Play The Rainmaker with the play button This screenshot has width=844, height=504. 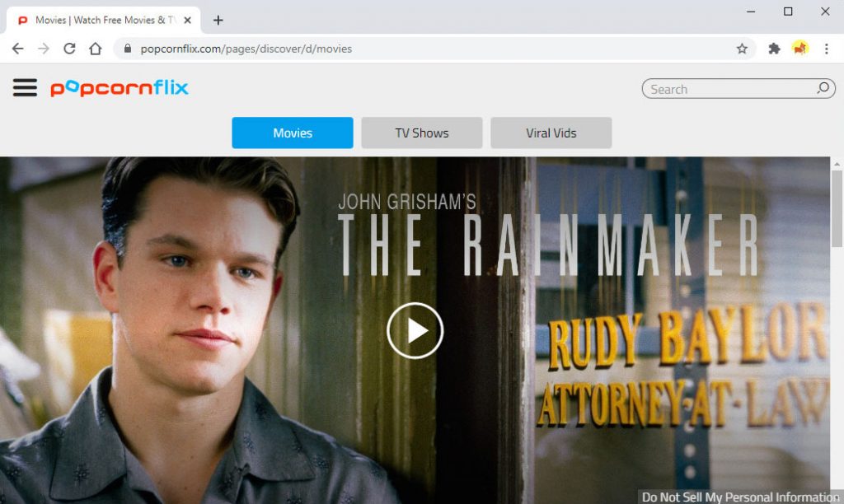[415, 331]
